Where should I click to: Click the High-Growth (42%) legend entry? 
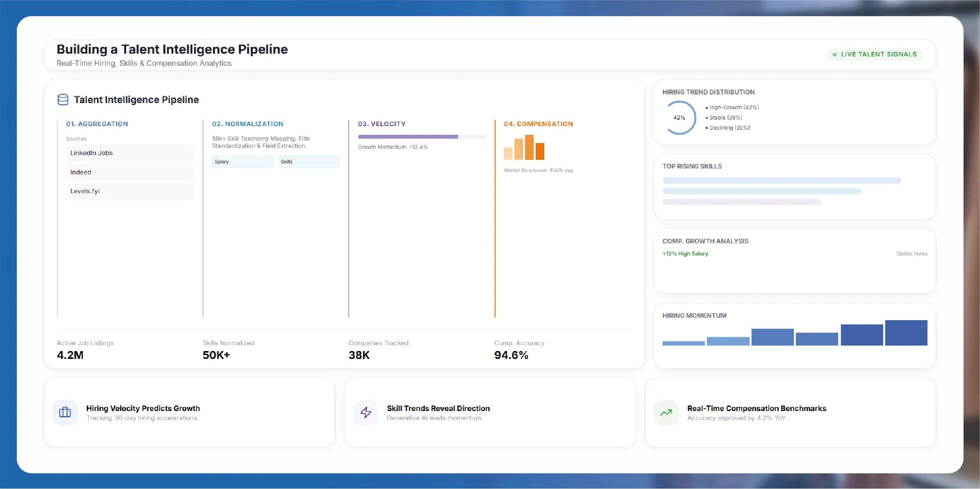tap(732, 107)
